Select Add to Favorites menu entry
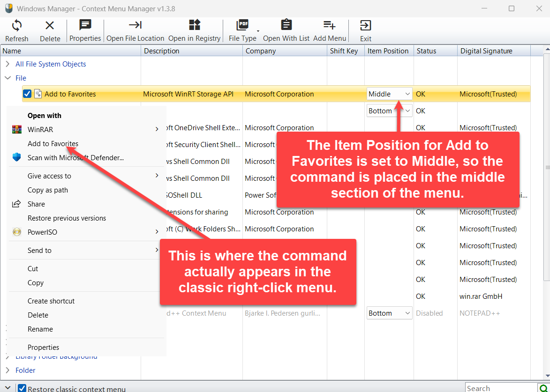Viewport: 550px width, 392px height. (53, 144)
